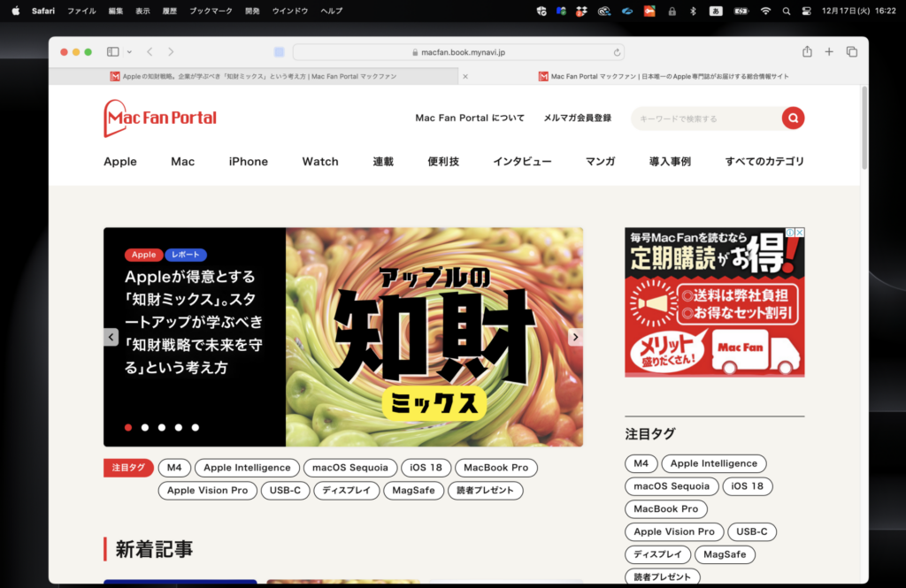Go back with the Safari back arrow
This screenshot has height=588, width=906.
[x=150, y=52]
